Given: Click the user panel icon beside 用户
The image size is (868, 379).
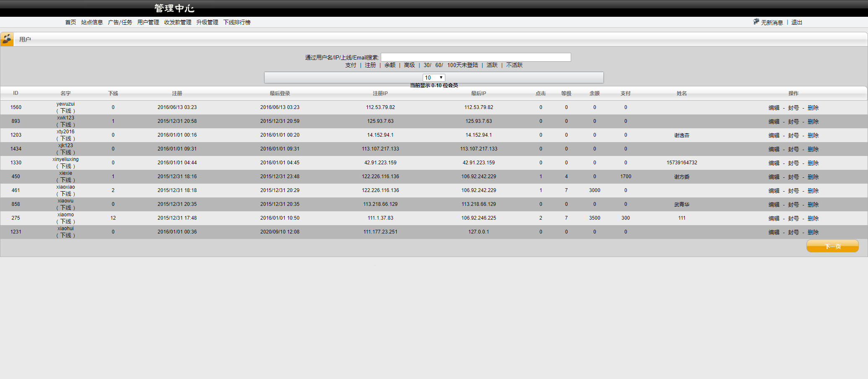Looking at the screenshot, I should click(x=7, y=39).
